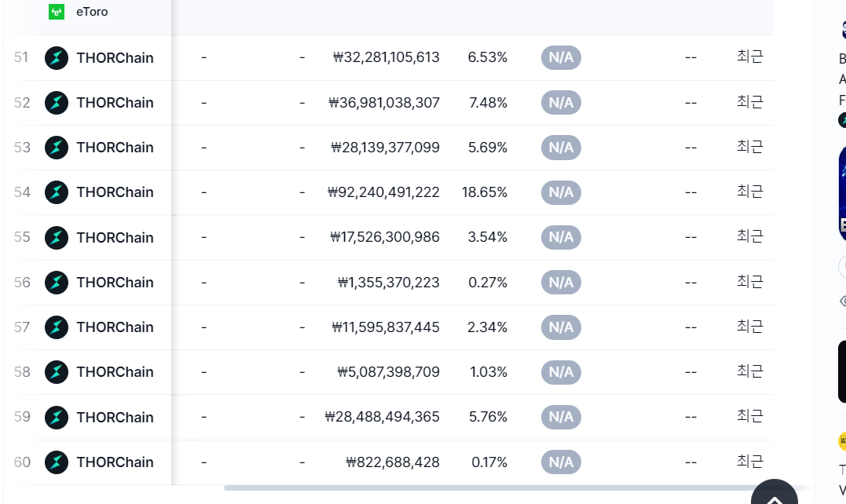The width and height of the screenshot is (846, 504).
Task: Click N/A badge in row 52
Action: 561,102
